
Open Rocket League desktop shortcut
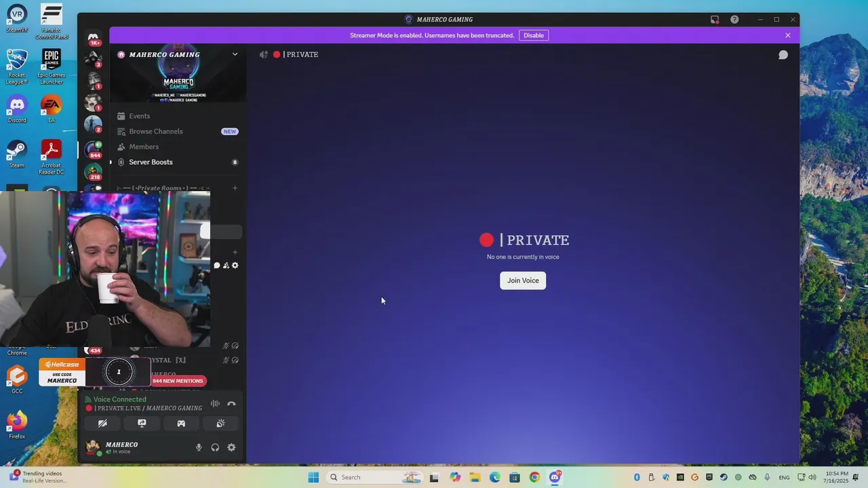17,67
